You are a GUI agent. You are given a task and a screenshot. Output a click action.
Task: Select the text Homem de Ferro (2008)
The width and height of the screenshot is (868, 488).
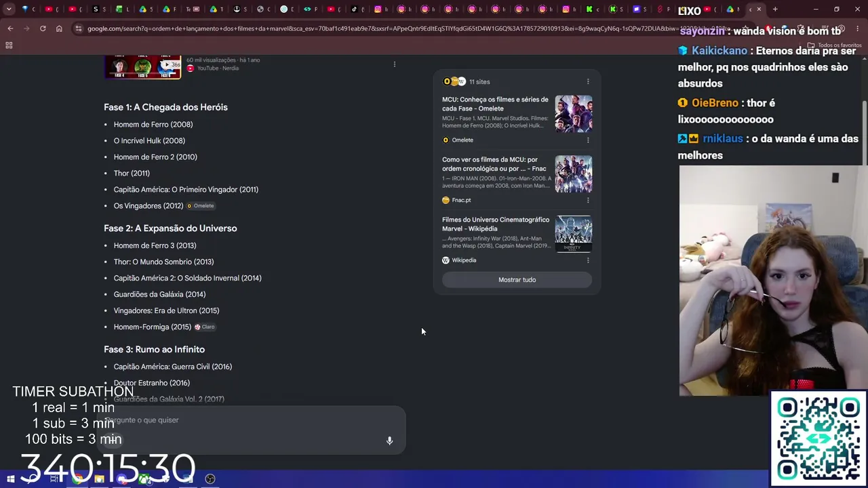coord(153,125)
